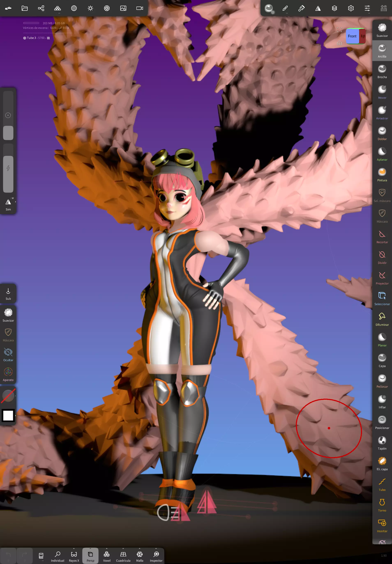Open the camera menu

click(x=140, y=8)
